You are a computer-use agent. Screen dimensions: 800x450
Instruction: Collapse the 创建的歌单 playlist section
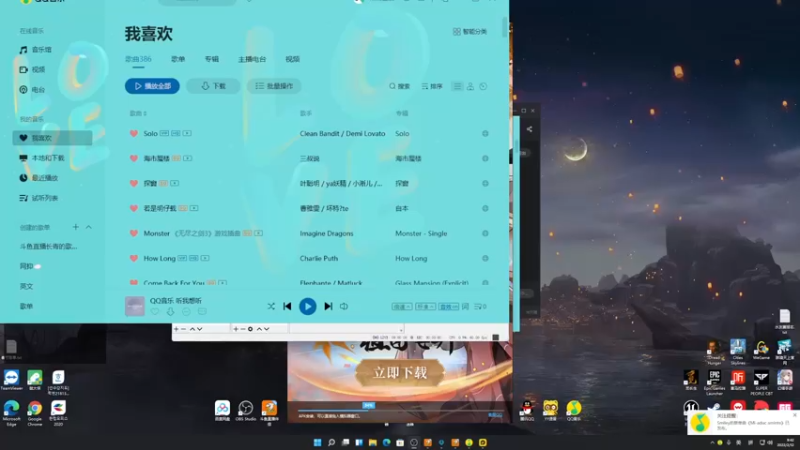(x=89, y=227)
